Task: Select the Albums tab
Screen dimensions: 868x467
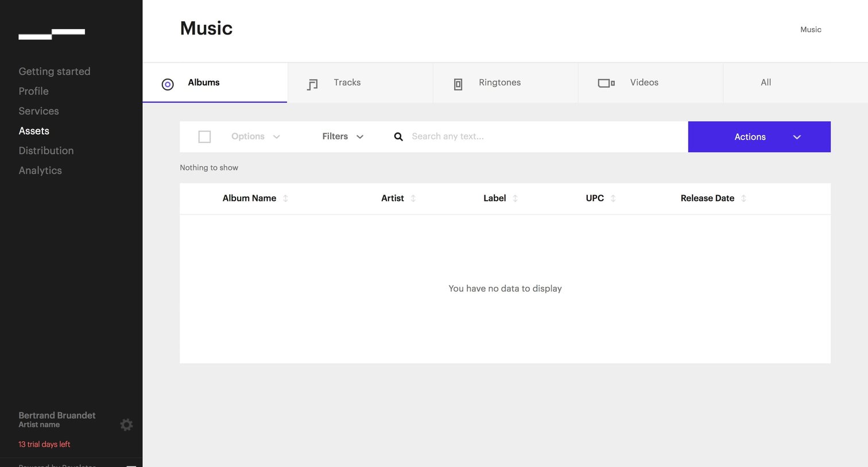Action: (215, 83)
